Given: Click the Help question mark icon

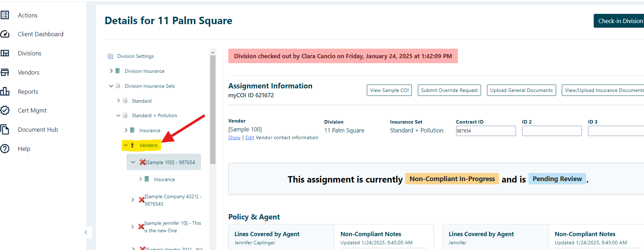Looking at the screenshot, I should pos(5,149).
